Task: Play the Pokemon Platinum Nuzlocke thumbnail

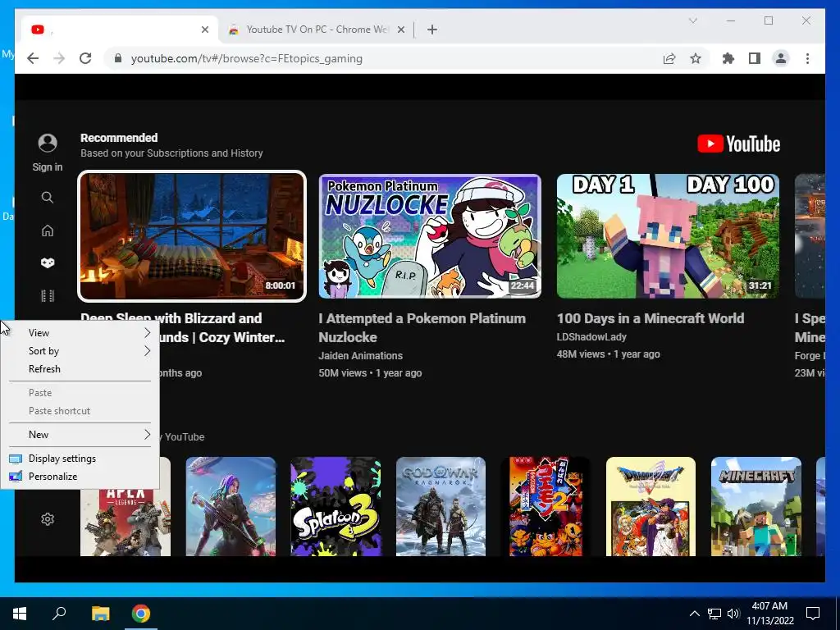Action: point(430,236)
